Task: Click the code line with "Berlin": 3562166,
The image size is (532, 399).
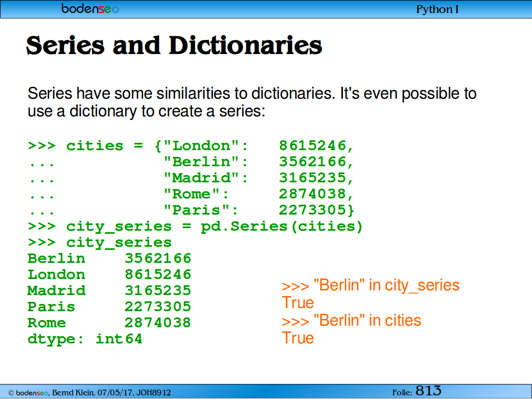Action: (191, 162)
